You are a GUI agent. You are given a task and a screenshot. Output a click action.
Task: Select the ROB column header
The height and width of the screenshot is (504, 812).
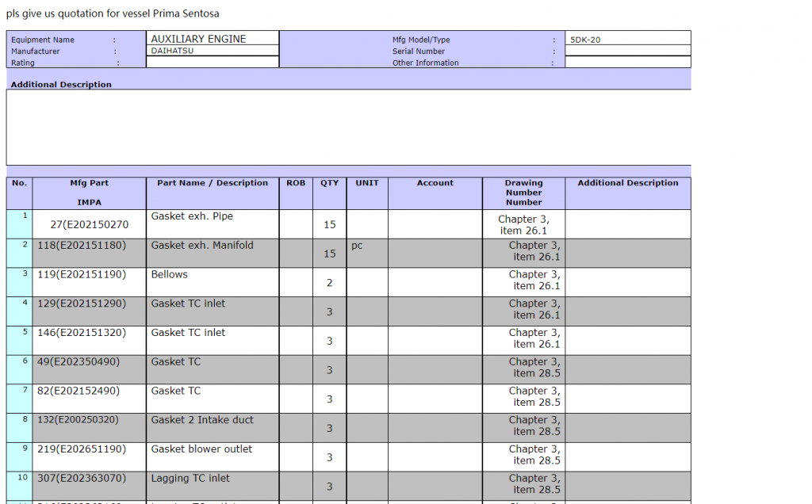click(x=296, y=183)
